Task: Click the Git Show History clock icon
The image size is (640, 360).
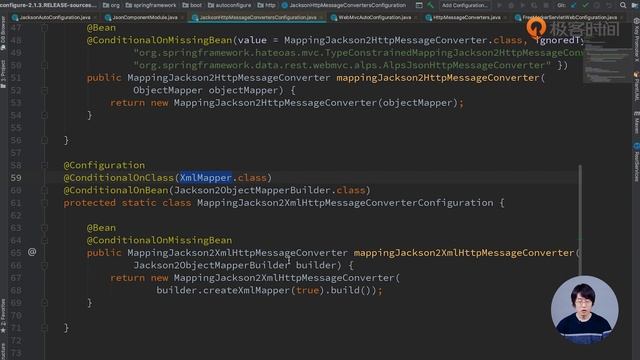Action: [x=598, y=5]
